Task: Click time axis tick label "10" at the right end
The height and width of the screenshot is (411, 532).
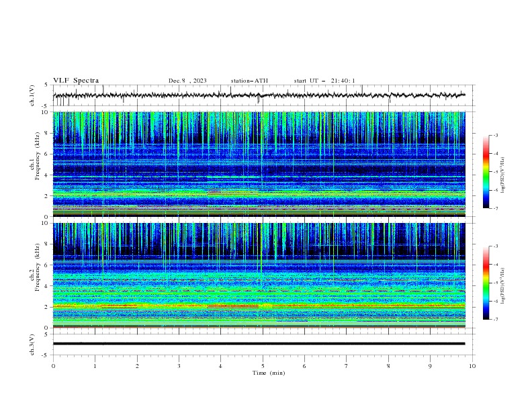Action: (472, 366)
